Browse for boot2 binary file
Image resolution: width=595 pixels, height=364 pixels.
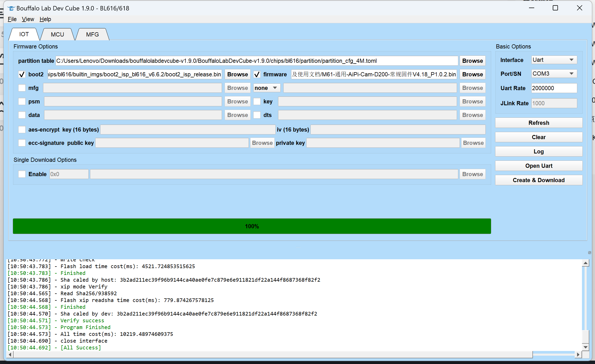coord(237,74)
